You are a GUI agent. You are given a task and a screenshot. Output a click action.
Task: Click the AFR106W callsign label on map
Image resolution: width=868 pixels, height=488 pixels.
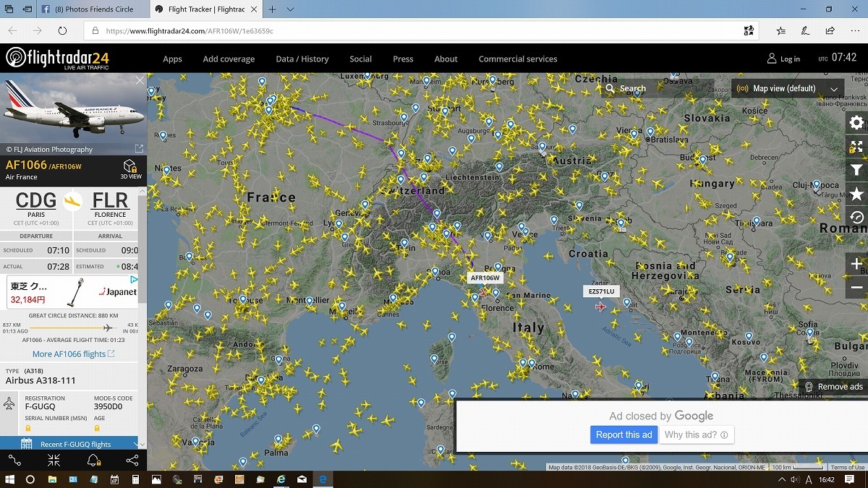(485, 278)
